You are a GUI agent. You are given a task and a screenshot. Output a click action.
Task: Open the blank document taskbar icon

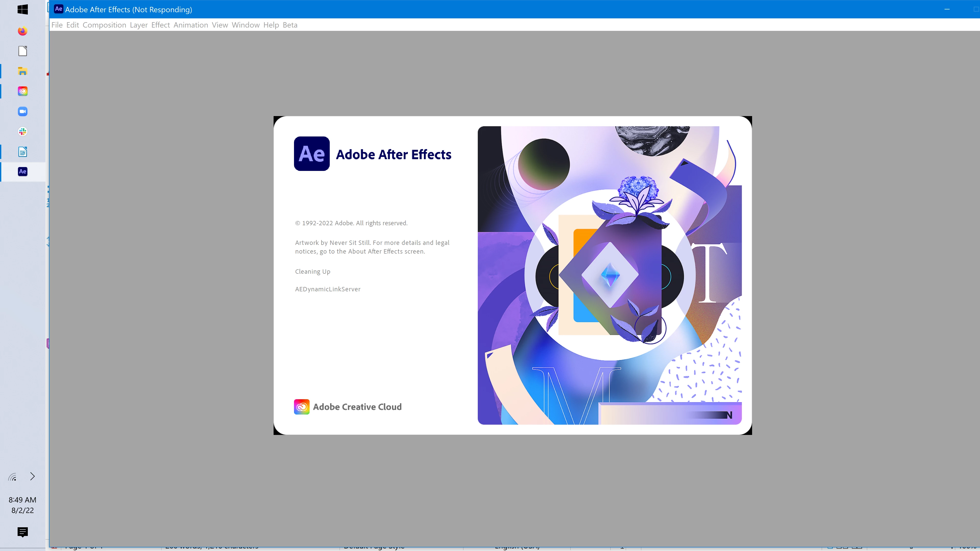pyautogui.click(x=22, y=51)
